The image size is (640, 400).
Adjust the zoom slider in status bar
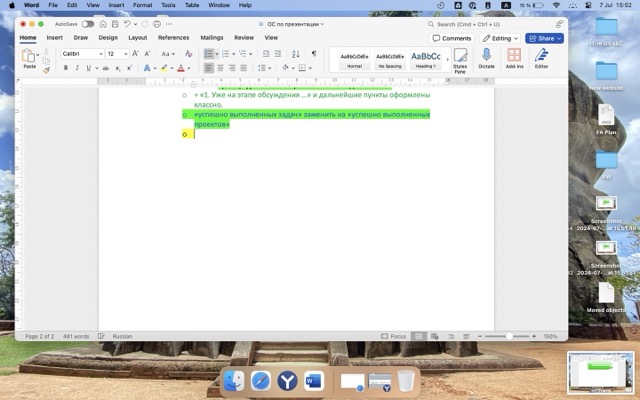(x=509, y=336)
